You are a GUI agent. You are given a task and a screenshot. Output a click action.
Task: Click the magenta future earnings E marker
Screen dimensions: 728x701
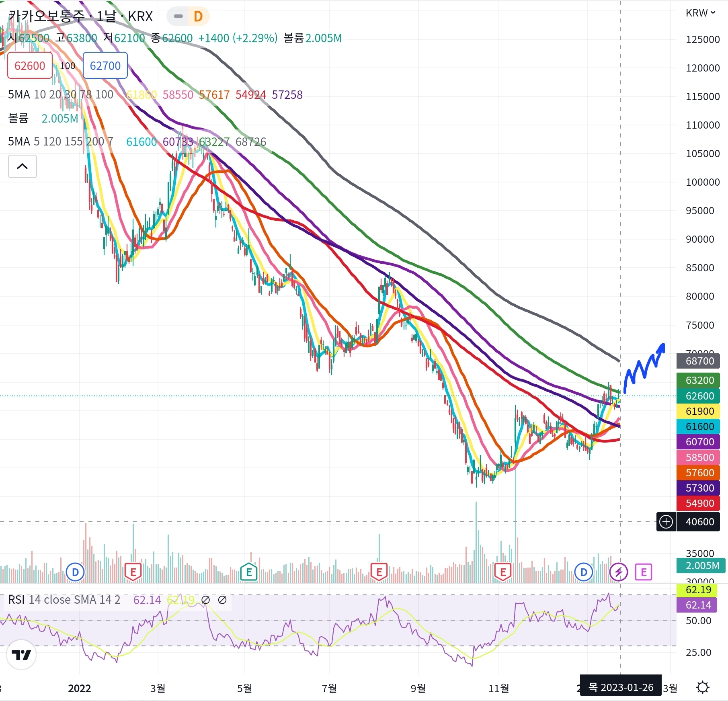click(644, 572)
